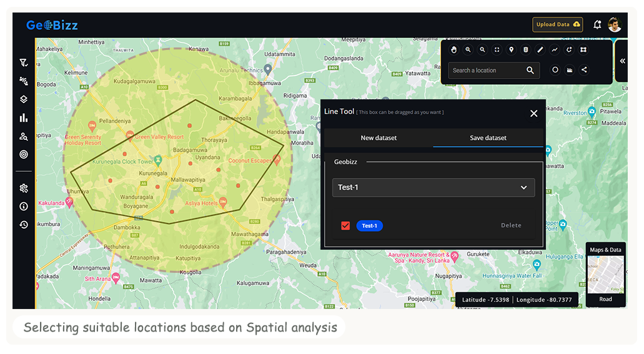Open the notifications bell

[597, 24]
